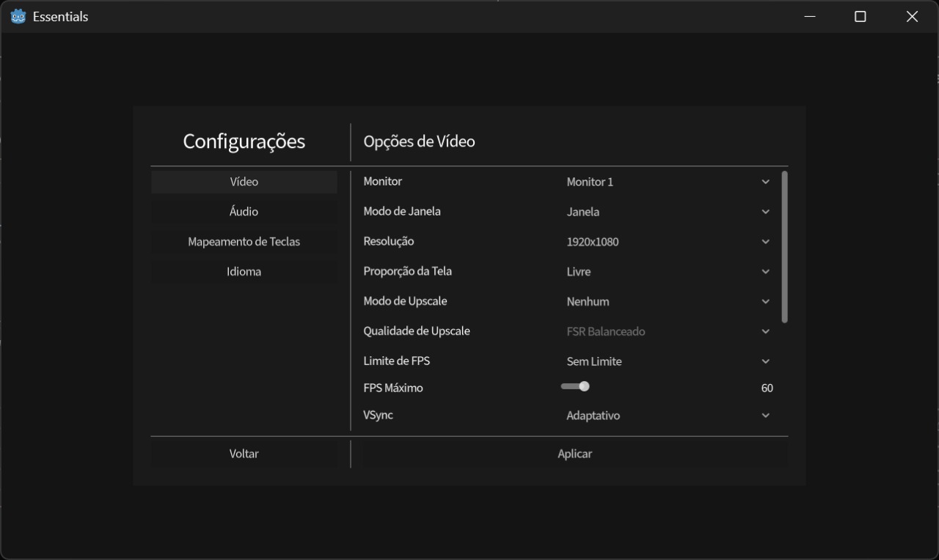Open the Resolução 1920x1080 dropdown

tap(668, 242)
